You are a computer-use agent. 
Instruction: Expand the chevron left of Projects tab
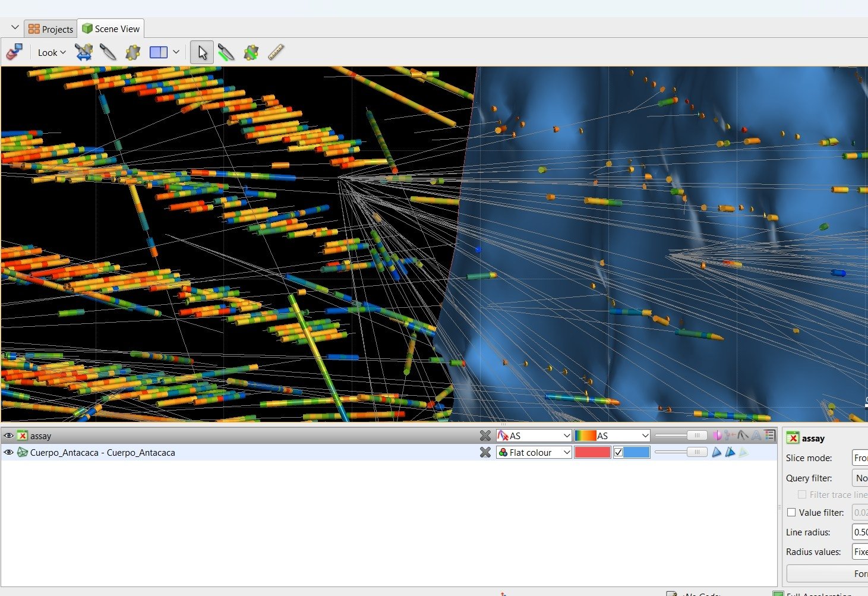15,28
